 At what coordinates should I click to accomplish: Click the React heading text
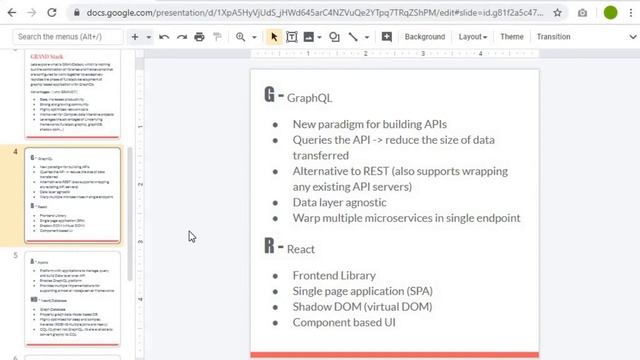(301, 249)
